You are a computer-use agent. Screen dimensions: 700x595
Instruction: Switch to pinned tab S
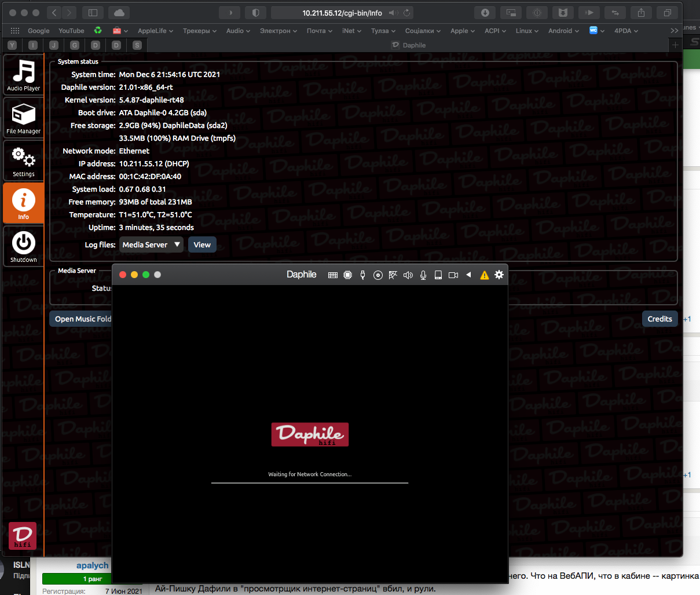(137, 45)
